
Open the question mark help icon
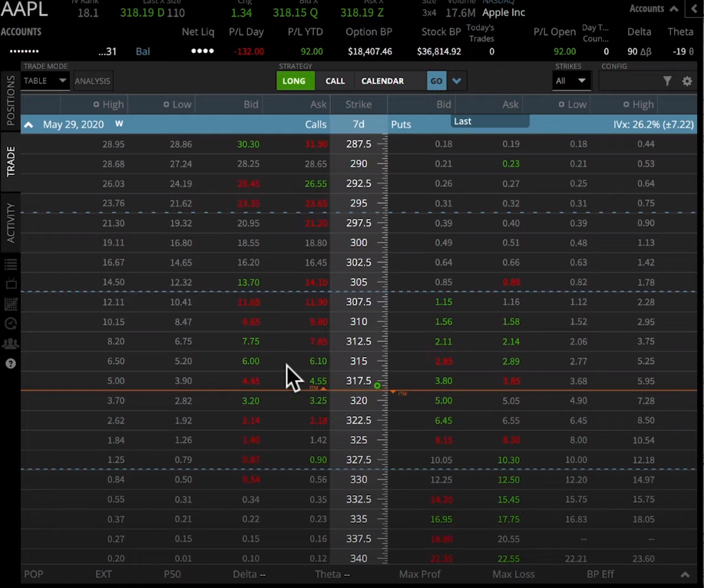[x=11, y=364]
